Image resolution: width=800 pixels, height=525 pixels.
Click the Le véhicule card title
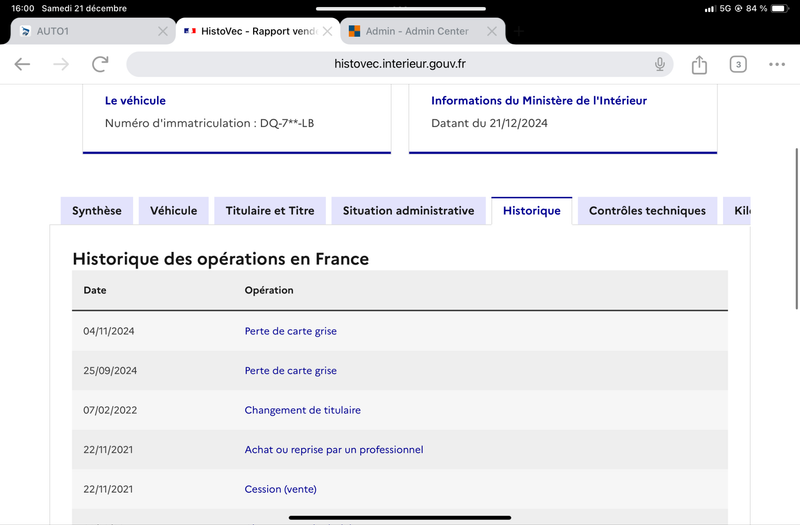click(x=135, y=101)
